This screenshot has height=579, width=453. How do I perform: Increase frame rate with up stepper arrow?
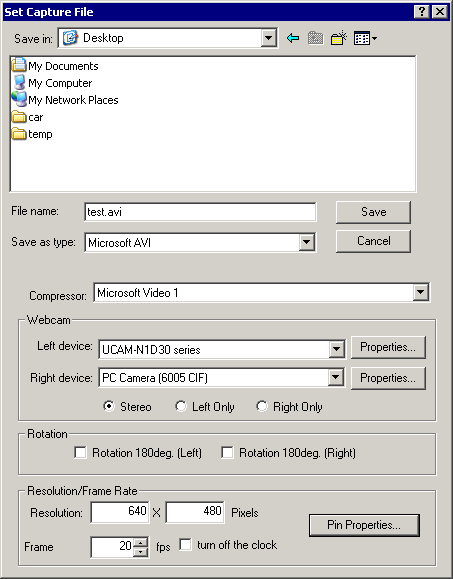141,543
